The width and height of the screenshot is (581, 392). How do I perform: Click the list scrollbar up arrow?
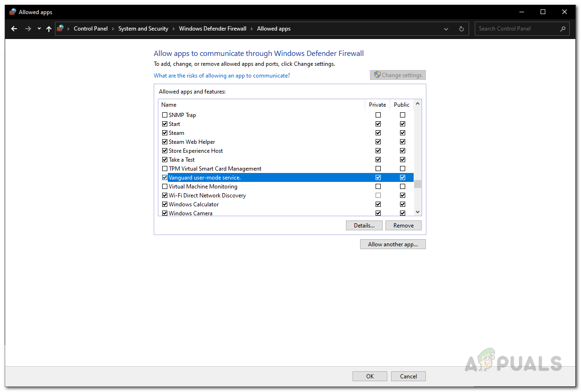click(418, 103)
